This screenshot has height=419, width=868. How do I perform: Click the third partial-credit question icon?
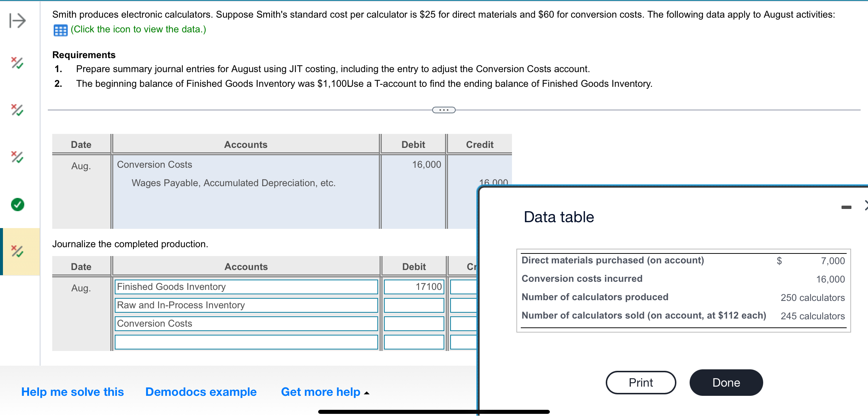tap(17, 158)
